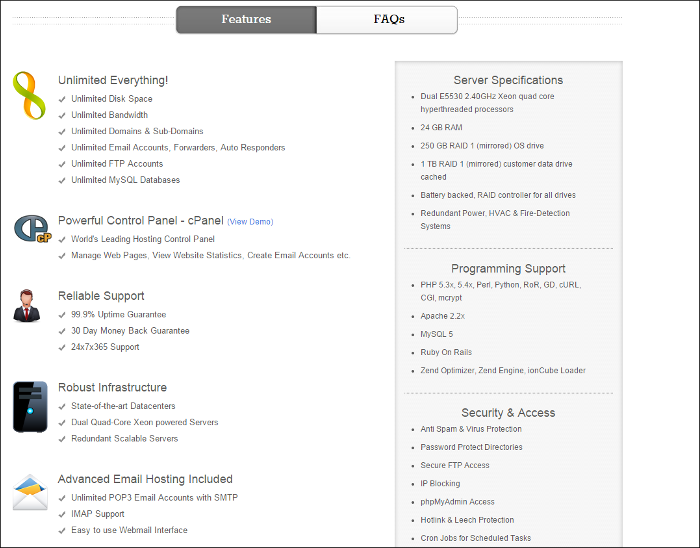This screenshot has width=700, height=548.
Task: Click the Unlimited MySQL Databases feature text
Action: pyautogui.click(x=125, y=180)
